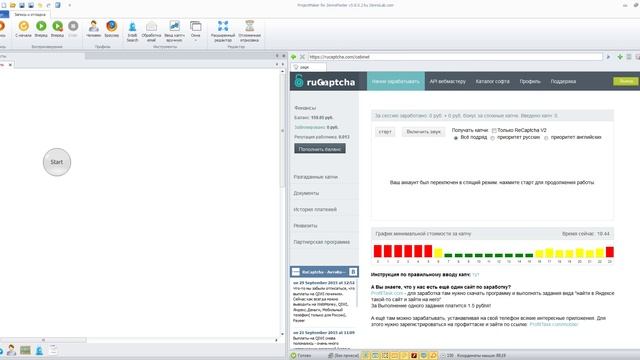640x360 pixels.
Task: Click the 'старт' button
Action: (384, 132)
